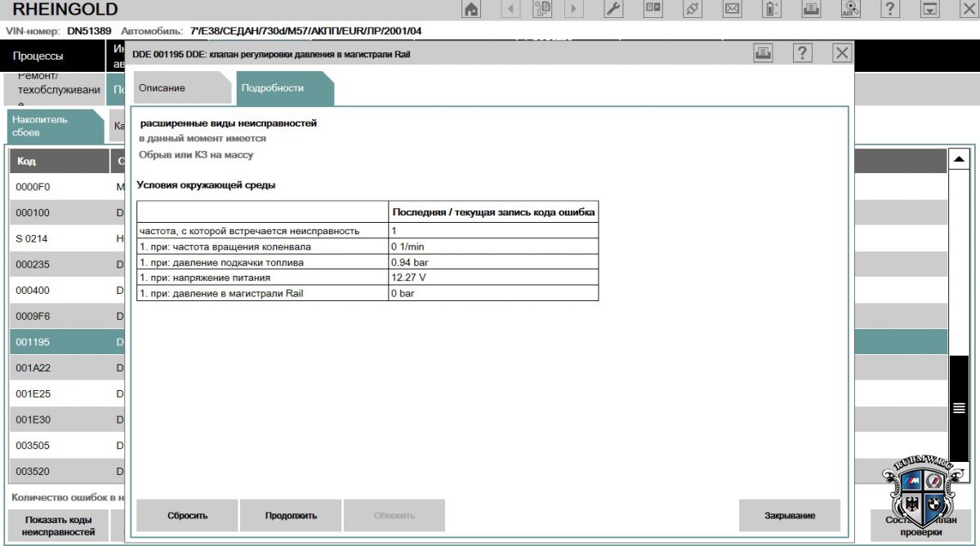Click the Продолжить button

click(291, 516)
